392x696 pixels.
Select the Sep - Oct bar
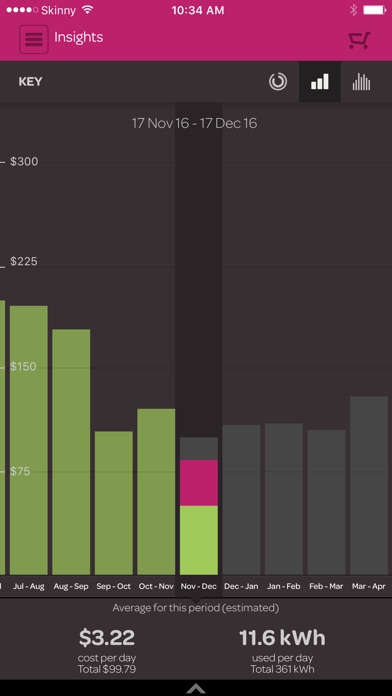[x=114, y=503]
